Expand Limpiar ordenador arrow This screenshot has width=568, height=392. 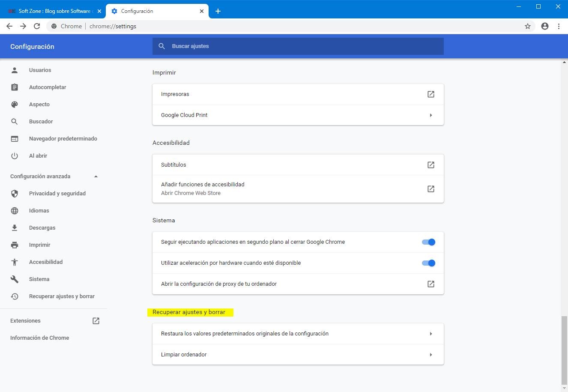click(431, 355)
